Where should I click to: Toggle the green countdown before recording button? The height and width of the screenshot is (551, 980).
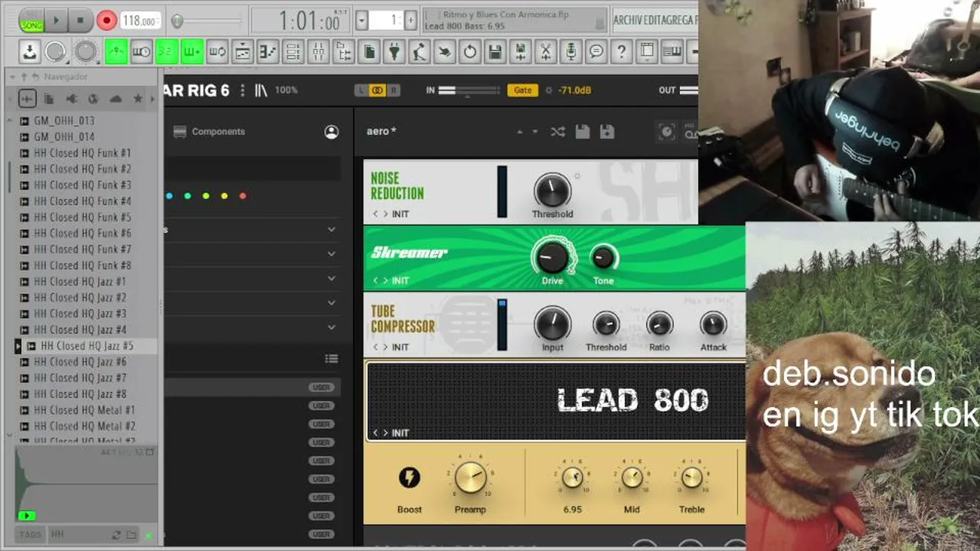[167, 52]
